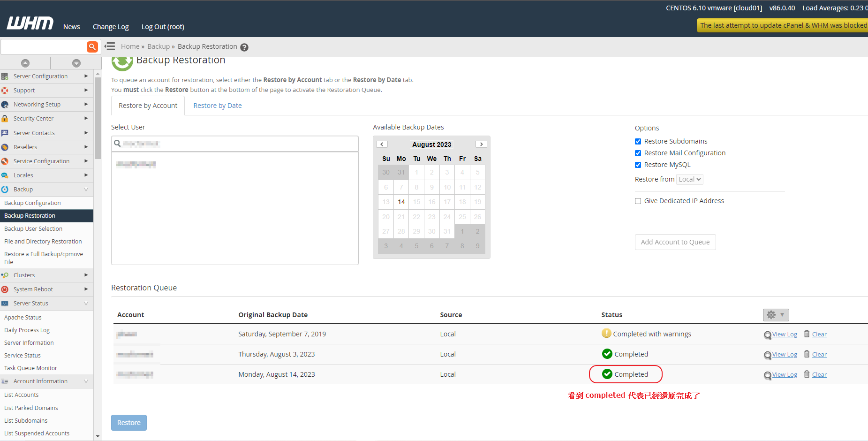Open Backup Configuration in the sidebar
Screen dimensions: 868x441
point(32,203)
